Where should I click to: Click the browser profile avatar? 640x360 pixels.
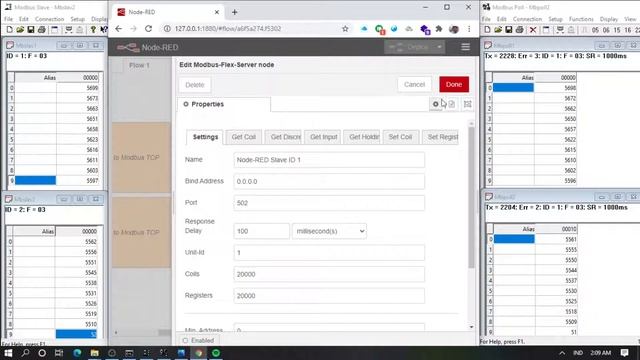(x=454, y=29)
